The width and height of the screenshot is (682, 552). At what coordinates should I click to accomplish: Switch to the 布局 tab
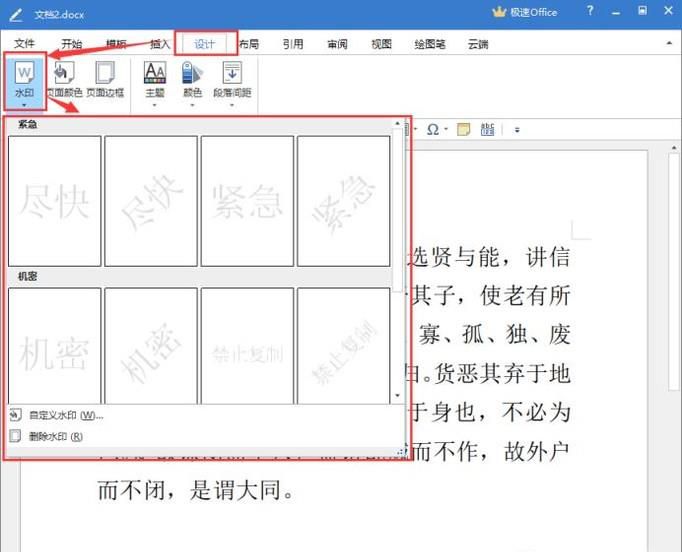(x=249, y=43)
